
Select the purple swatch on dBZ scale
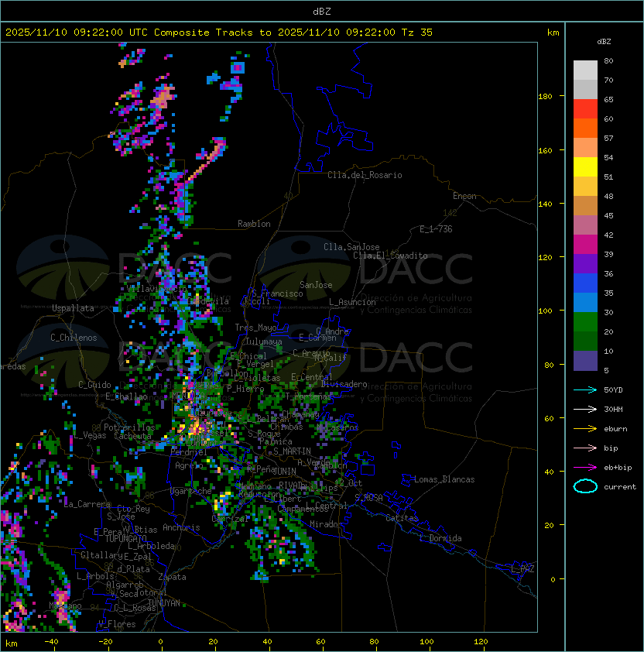point(585,263)
